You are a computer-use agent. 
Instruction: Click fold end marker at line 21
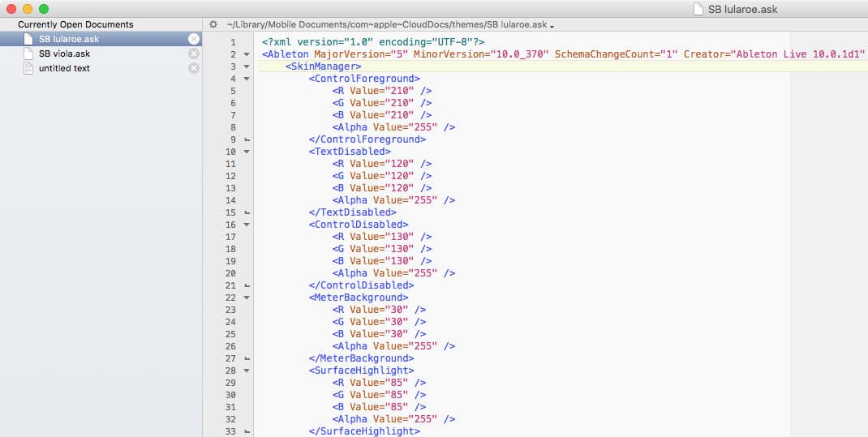247,286
